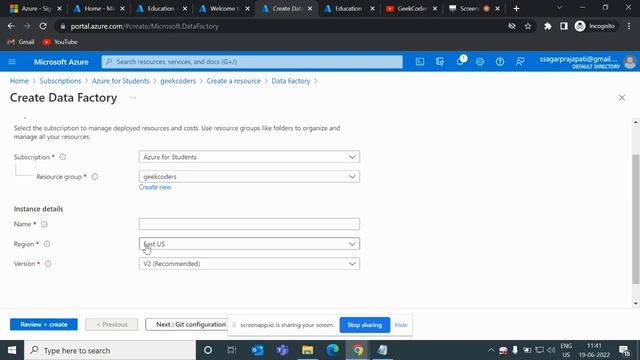The width and height of the screenshot is (640, 360).
Task: Bookmark this page with the star icon
Action: (528, 26)
